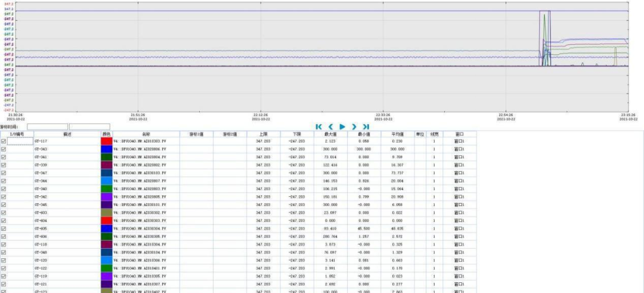The width and height of the screenshot is (644, 293).
Task: Click the second cursor time input field
Action: [89, 127]
